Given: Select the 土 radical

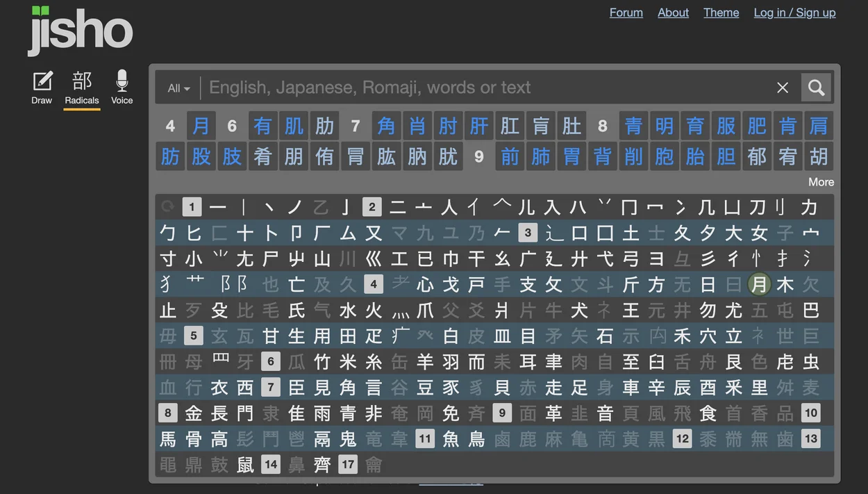Looking at the screenshot, I should [631, 232].
